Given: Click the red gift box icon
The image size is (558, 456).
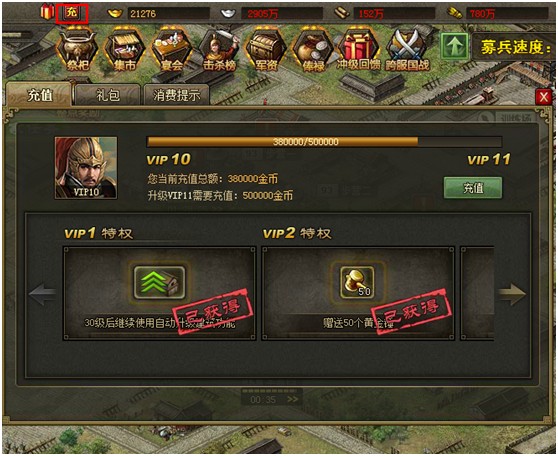Looking at the screenshot, I should pos(47,13).
